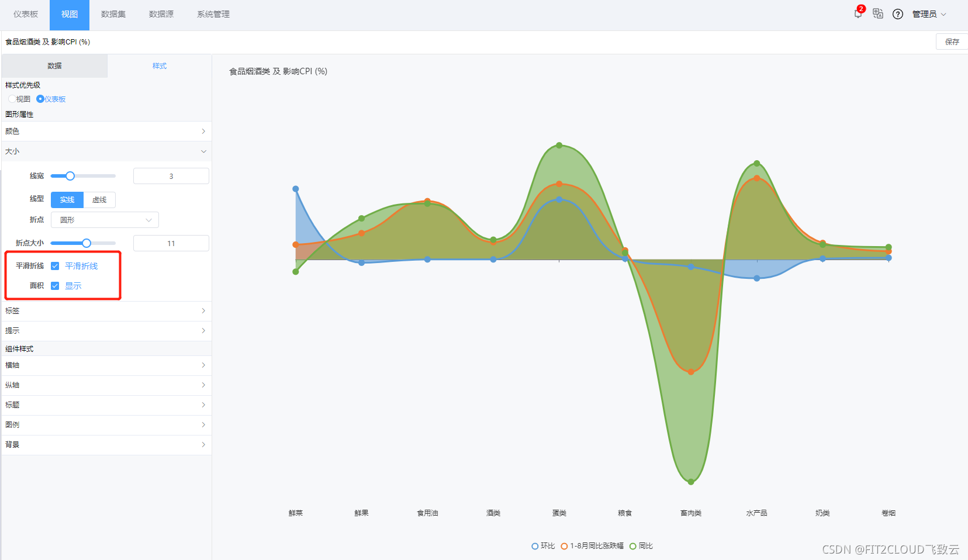Go to the 仪表板 menu

pos(26,14)
